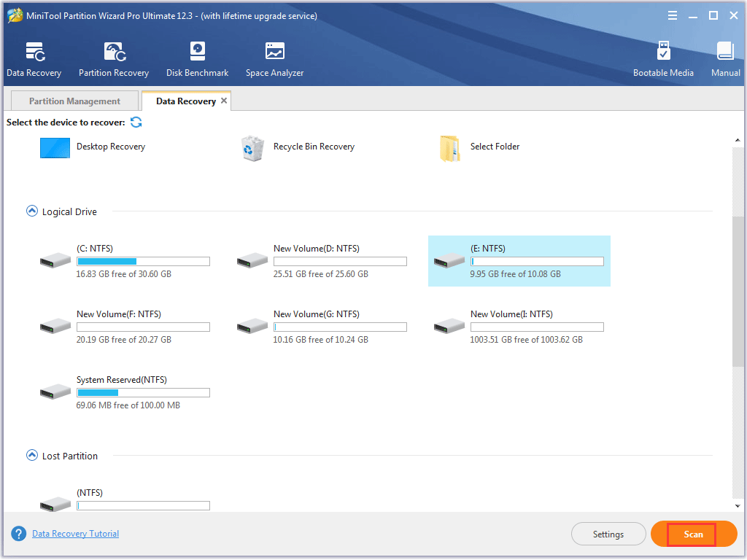
Task: Create Bootable Media from the toolbar
Action: coord(663,59)
